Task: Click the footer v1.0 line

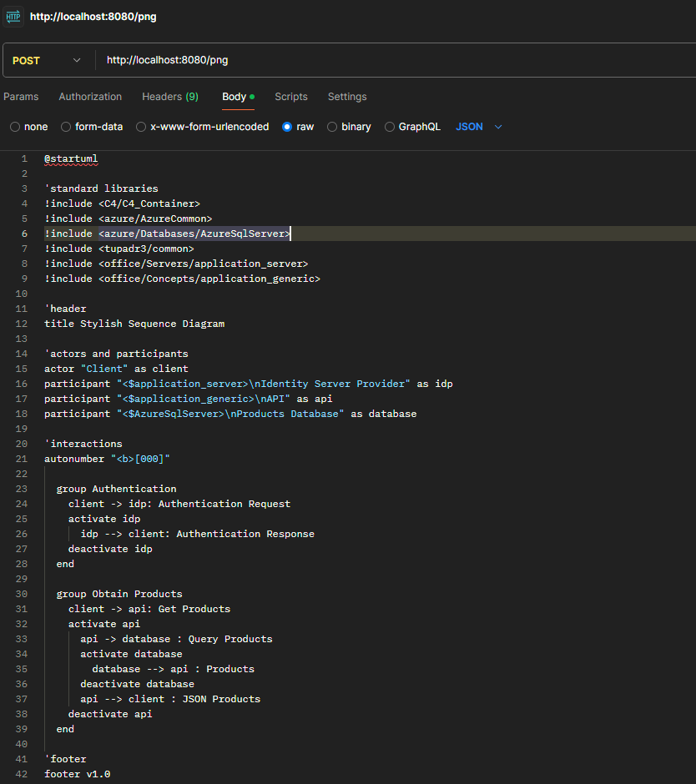Action: tap(77, 773)
